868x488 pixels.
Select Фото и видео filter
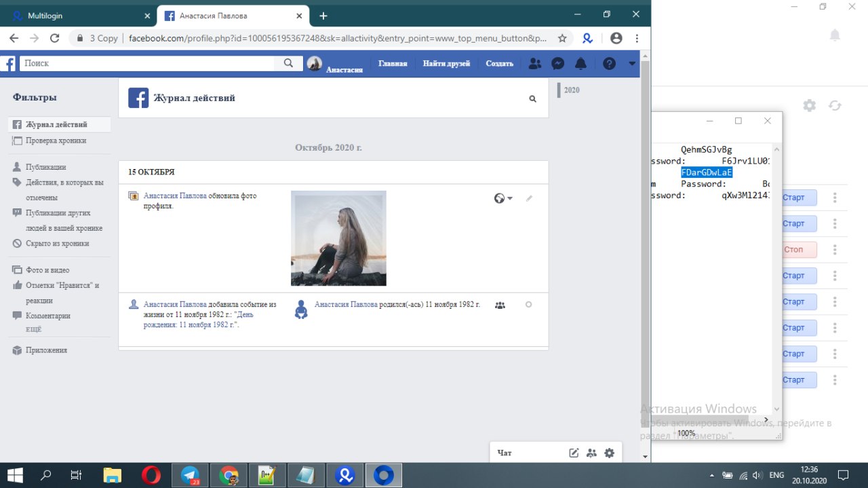pos(47,270)
